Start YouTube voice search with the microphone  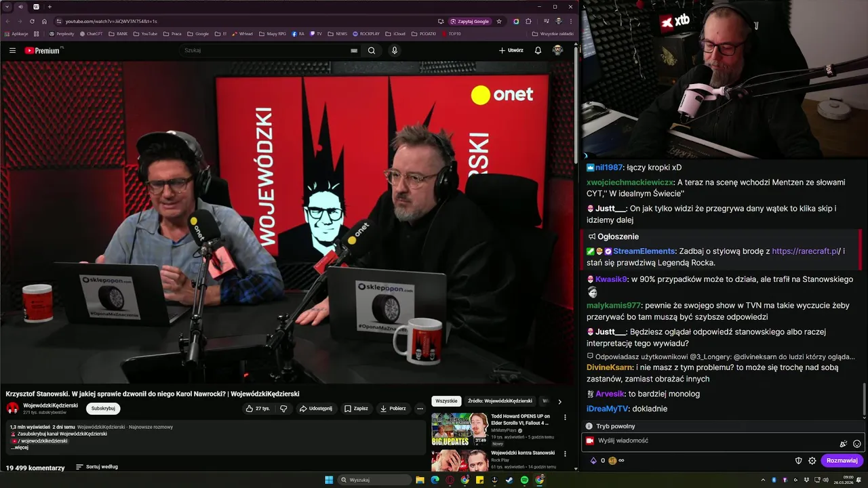pyautogui.click(x=395, y=50)
